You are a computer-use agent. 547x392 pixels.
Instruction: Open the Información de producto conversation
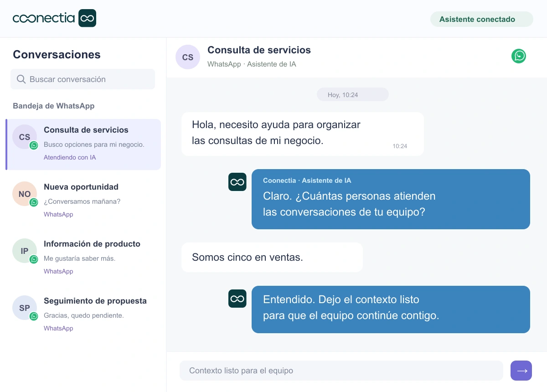click(x=83, y=258)
